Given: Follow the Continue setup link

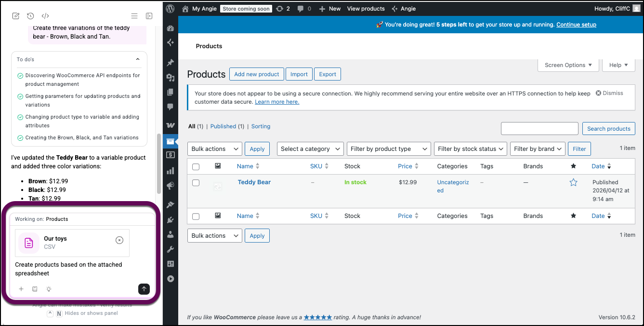Looking at the screenshot, I should 576,25.
